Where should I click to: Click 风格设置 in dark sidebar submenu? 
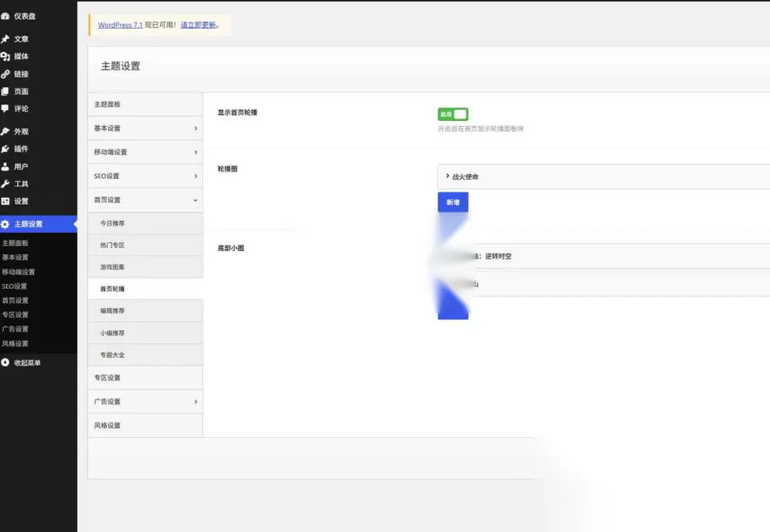coord(15,343)
